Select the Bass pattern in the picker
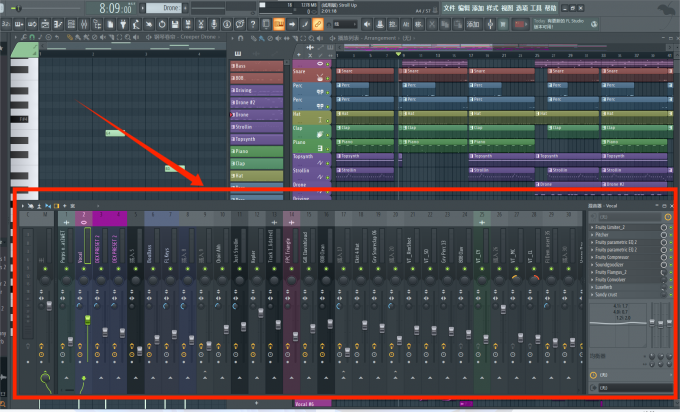 pyautogui.click(x=256, y=66)
